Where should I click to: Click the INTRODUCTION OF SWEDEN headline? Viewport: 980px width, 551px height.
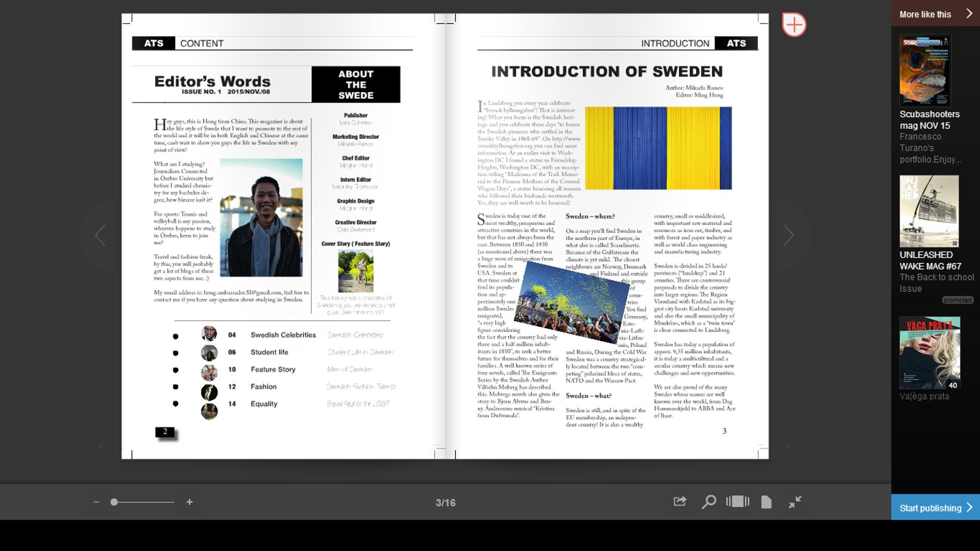click(x=607, y=71)
